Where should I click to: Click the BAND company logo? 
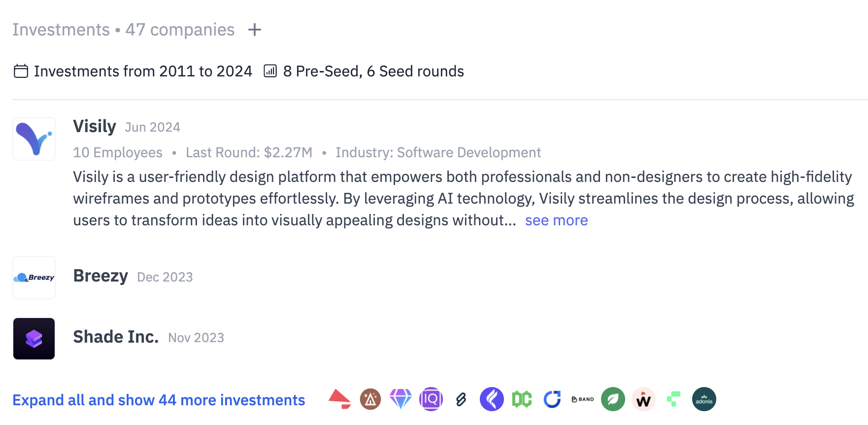pos(583,399)
